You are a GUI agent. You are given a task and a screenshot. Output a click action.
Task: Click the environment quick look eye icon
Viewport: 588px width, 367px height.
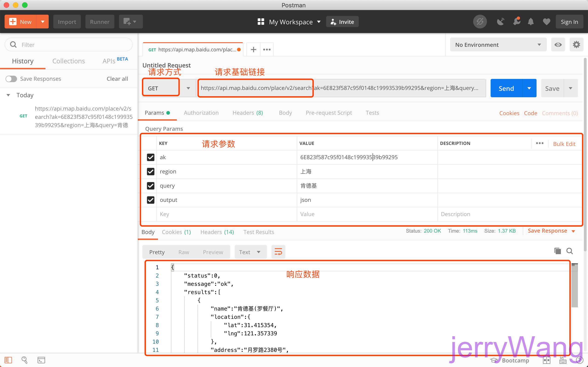[x=558, y=45]
